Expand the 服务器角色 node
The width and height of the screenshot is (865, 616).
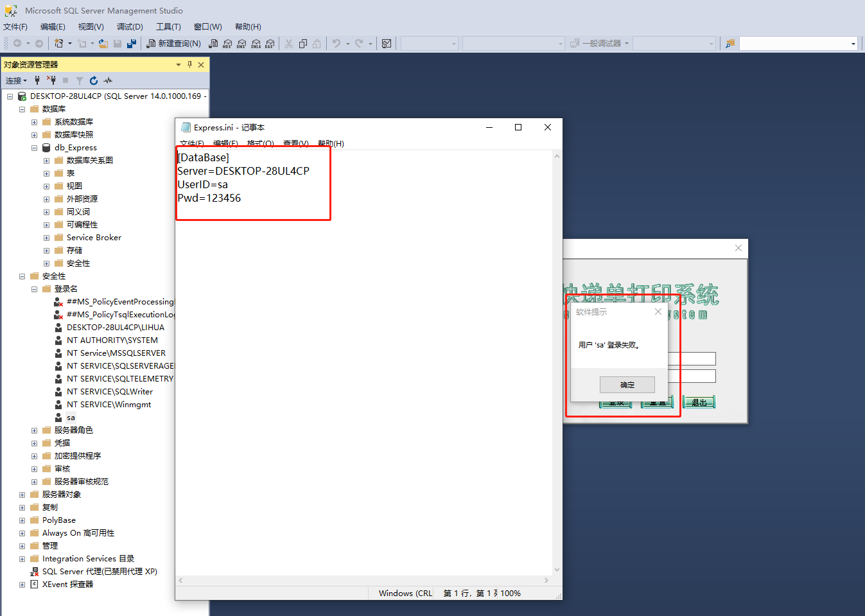coord(34,430)
